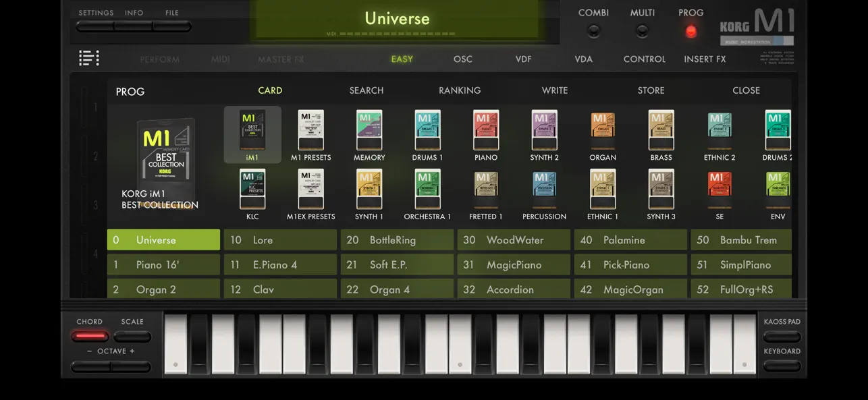Select program 51 SimplPiano

click(x=741, y=265)
